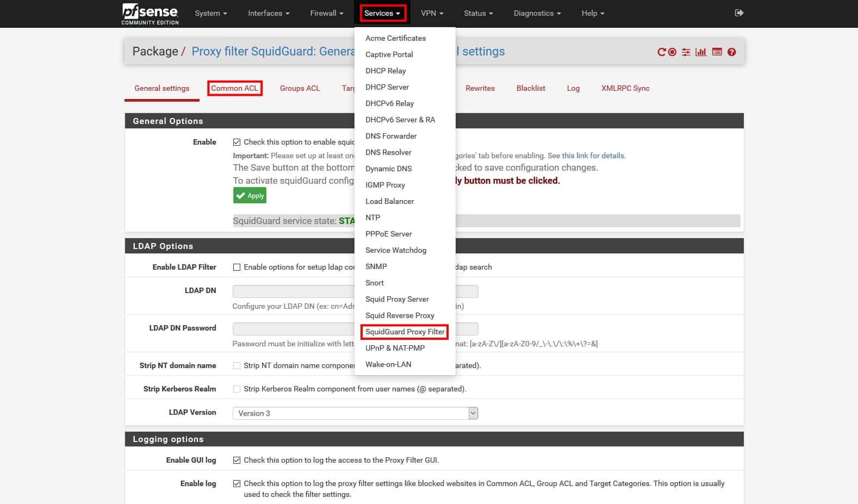Open the Interfaces menu dropdown

pyautogui.click(x=269, y=13)
